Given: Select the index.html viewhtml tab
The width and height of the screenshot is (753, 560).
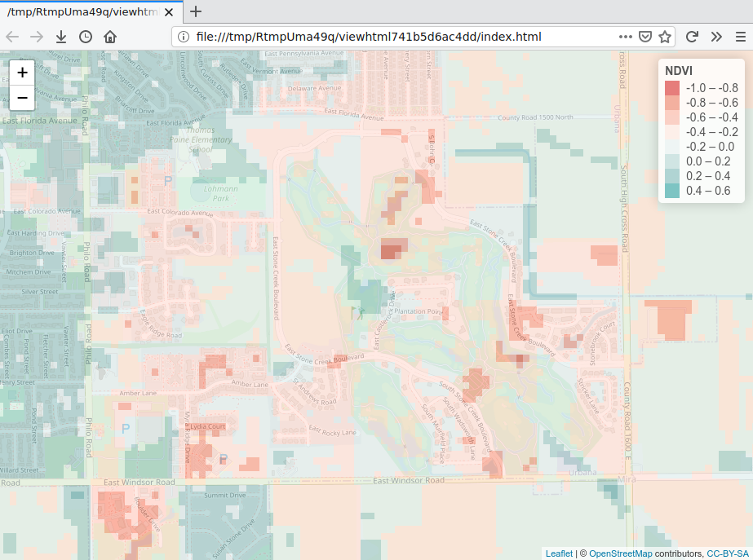Looking at the screenshot, I should 82,11.
